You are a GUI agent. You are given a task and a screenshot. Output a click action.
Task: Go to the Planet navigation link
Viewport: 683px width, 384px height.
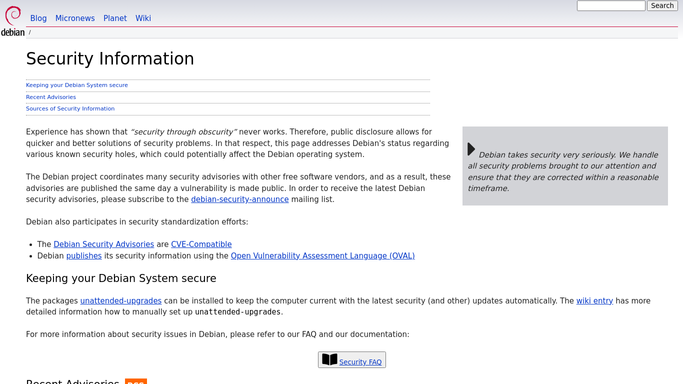pyautogui.click(x=115, y=18)
